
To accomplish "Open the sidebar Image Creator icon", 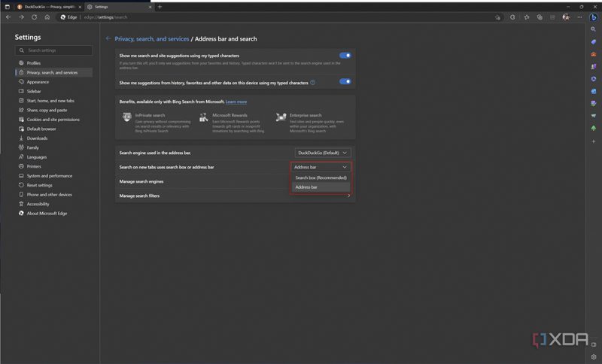I will coord(593,104).
